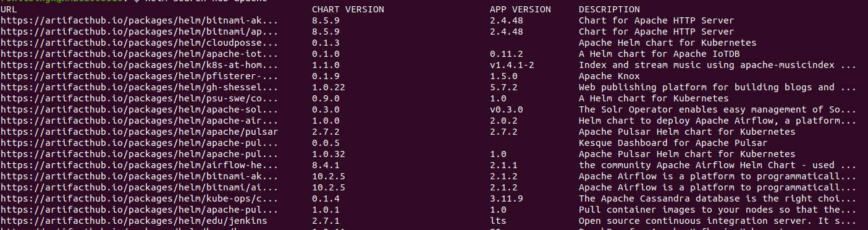Click the APP VERSION column header
Screen dimensions: 868x230
[520, 9]
